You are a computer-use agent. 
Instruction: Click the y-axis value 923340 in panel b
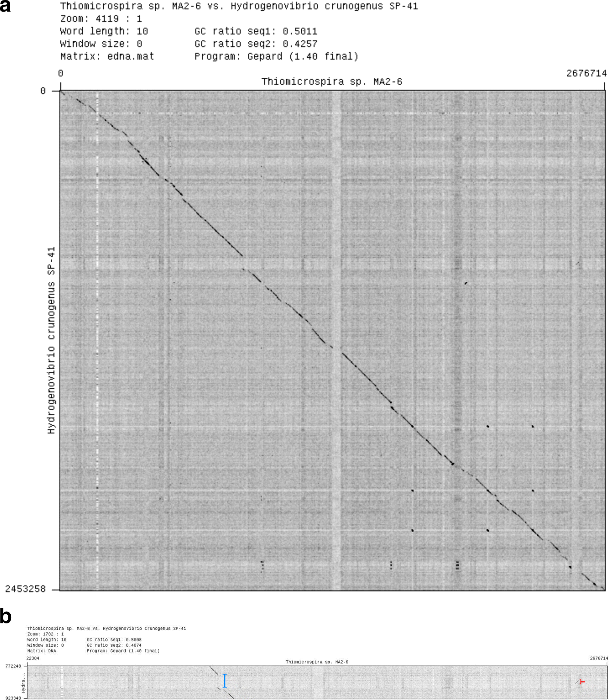pos(13,698)
